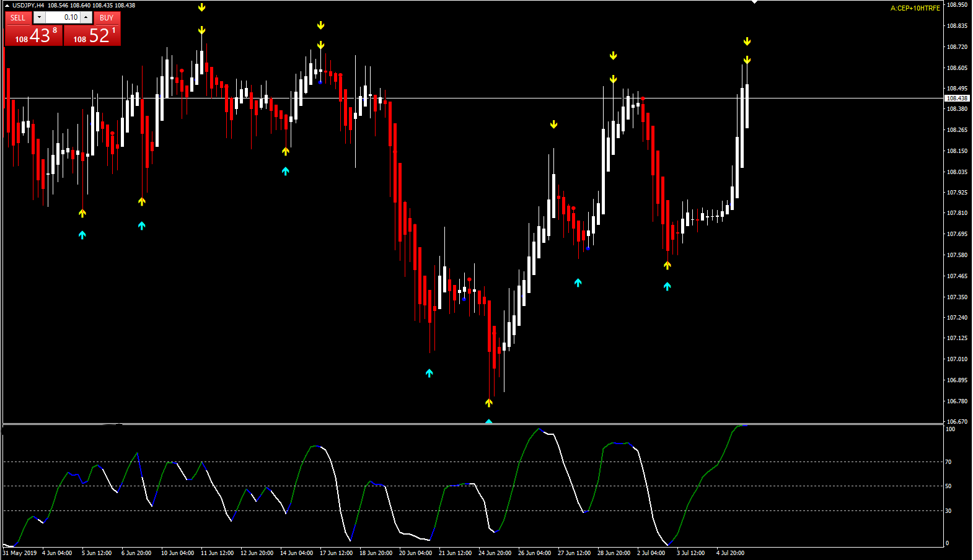Click the 31 May 2019 date label
The width and height of the screenshot is (973, 560).
(x=20, y=553)
